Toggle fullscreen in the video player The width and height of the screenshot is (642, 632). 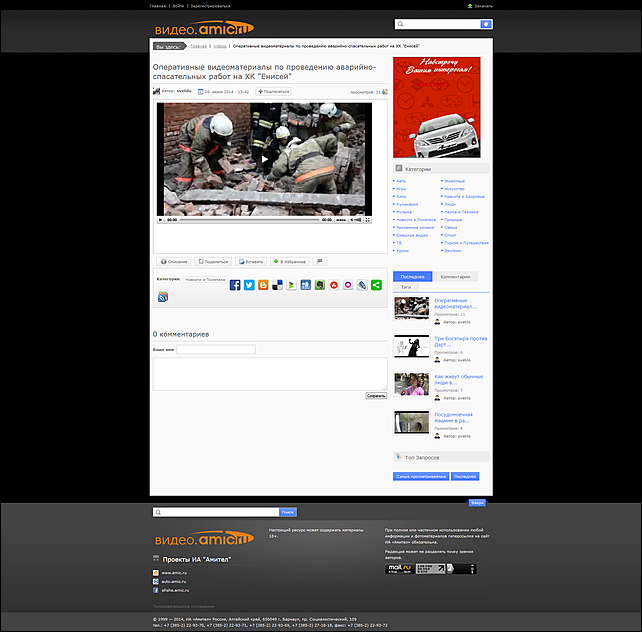click(x=365, y=219)
